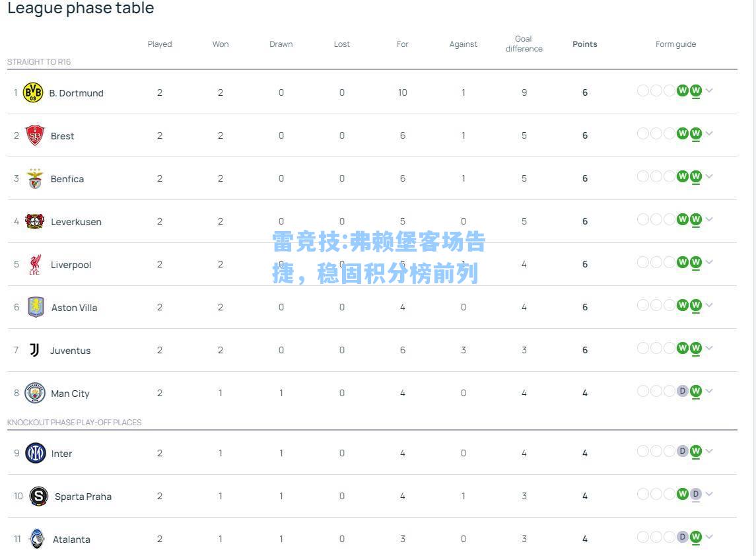Open the Sparta Praha team link

click(x=83, y=497)
